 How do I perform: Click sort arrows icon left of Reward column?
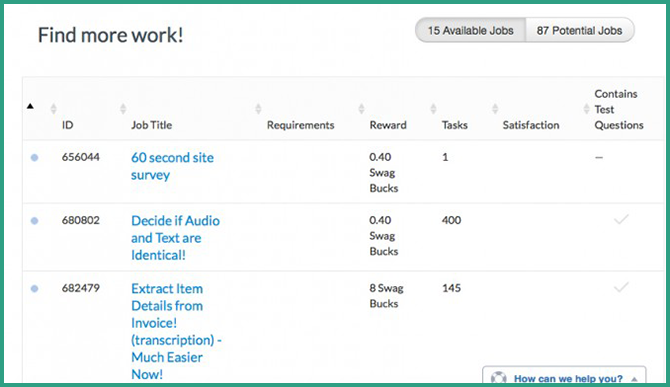[361, 109]
